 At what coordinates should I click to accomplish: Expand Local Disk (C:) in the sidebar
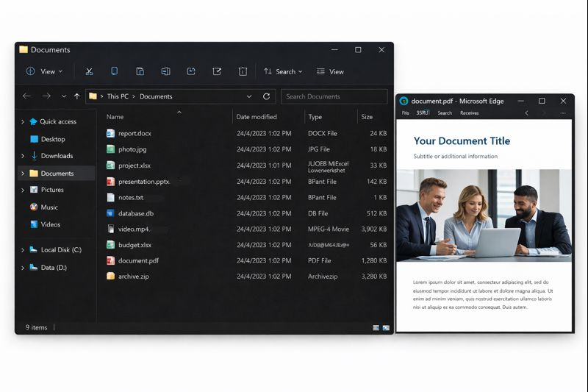coord(23,250)
